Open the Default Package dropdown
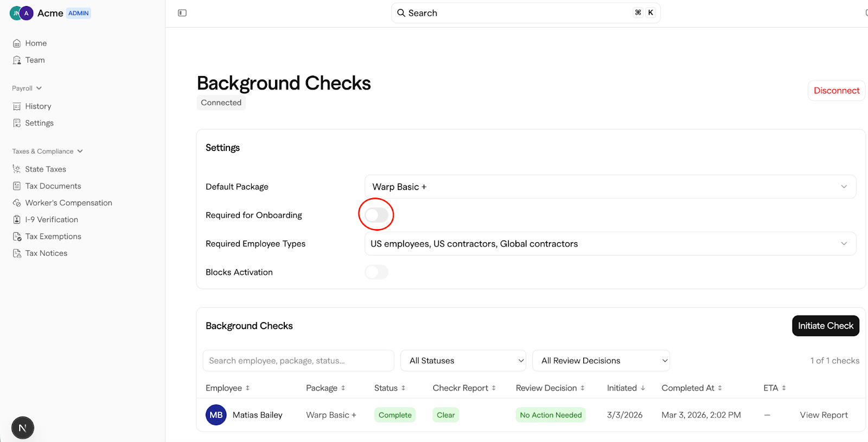 click(610, 187)
